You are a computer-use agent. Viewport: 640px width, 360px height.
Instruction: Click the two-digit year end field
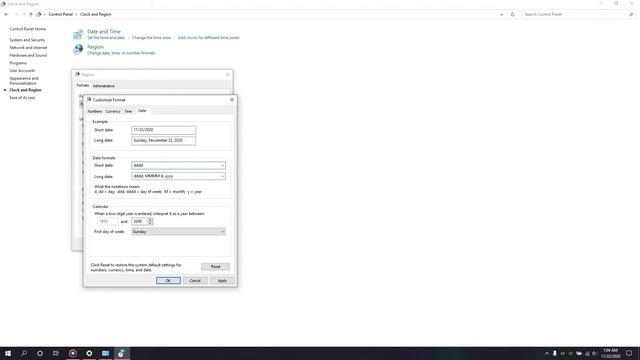(x=140, y=221)
